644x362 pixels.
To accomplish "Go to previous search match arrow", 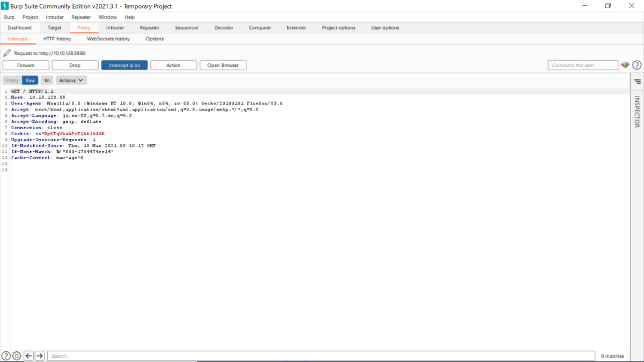I will pyautogui.click(x=29, y=356).
